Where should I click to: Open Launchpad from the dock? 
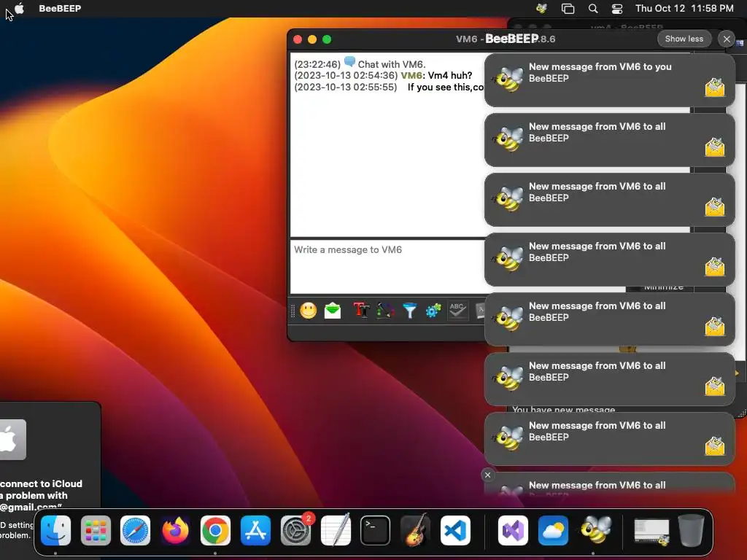click(96, 531)
